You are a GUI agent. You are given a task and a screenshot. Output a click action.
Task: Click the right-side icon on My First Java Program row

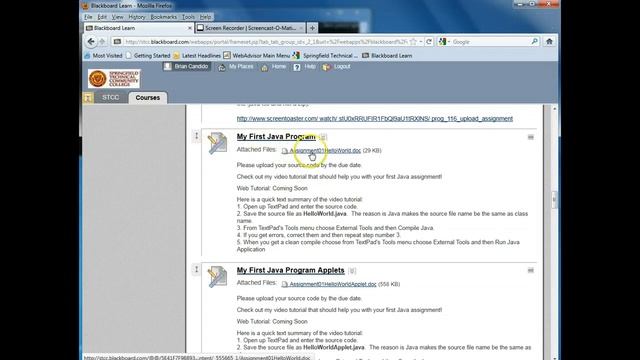pyautogui.click(x=531, y=137)
